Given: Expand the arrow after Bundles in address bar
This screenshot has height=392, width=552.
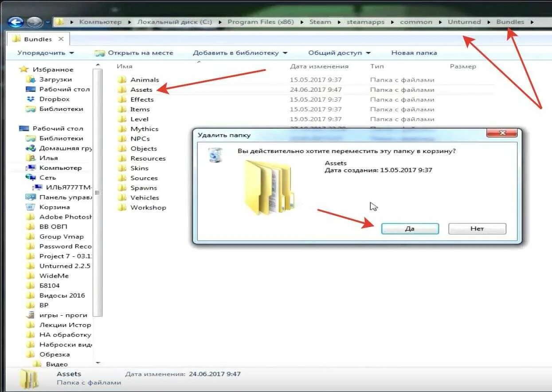Looking at the screenshot, I should (x=532, y=22).
